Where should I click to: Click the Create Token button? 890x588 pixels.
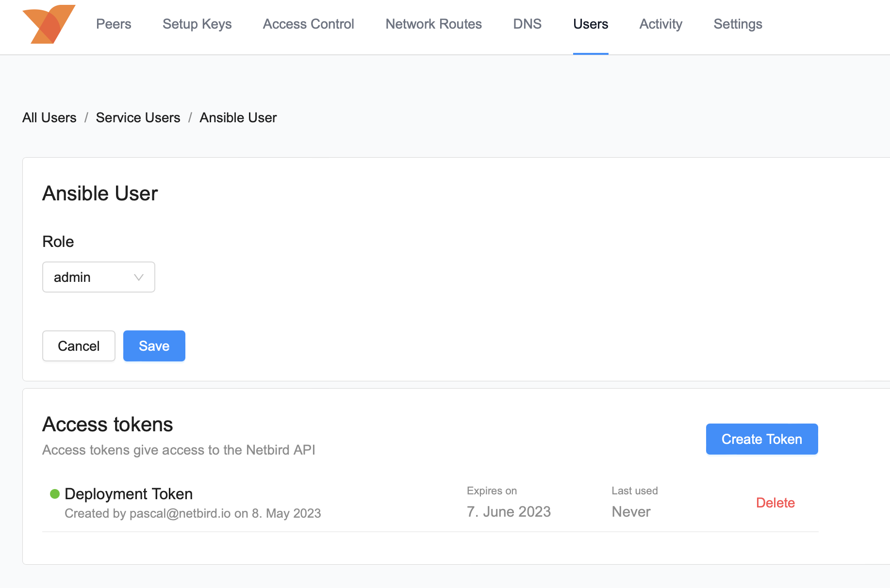[x=761, y=439]
